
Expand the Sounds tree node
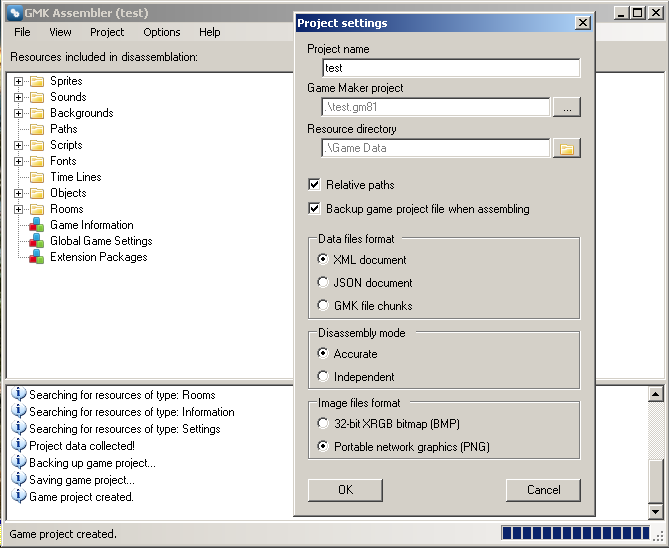(x=18, y=97)
